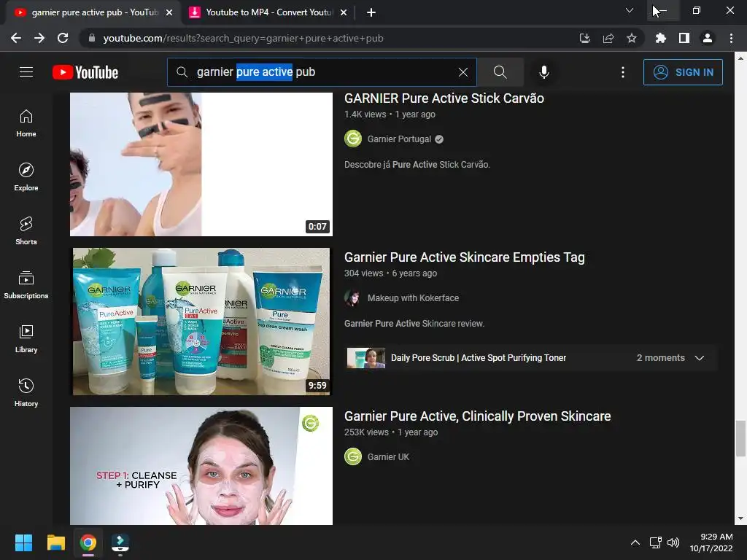Open Chrome profile icon
This screenshot has height=560, width=747.
click(708, 38)
